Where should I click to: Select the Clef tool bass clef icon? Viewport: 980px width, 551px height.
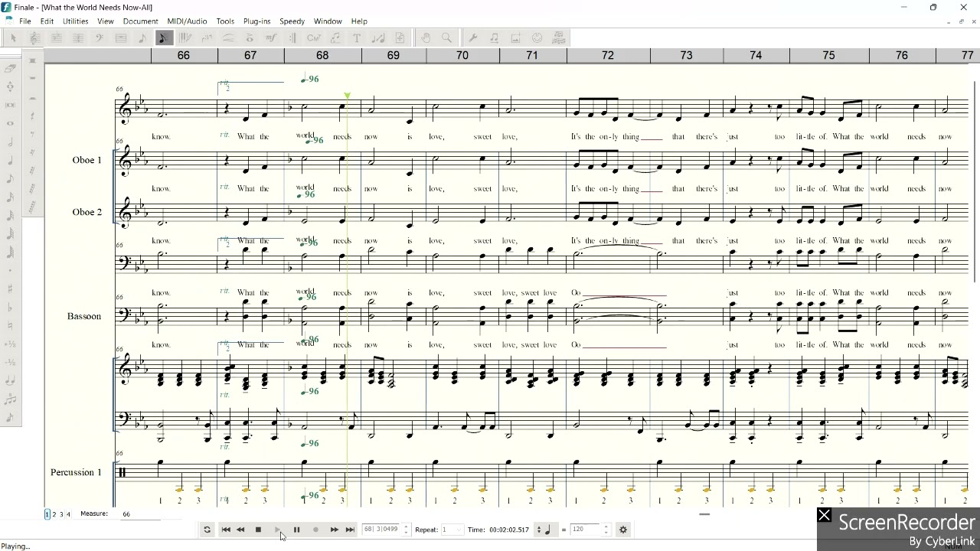click(x=99, y=37)
